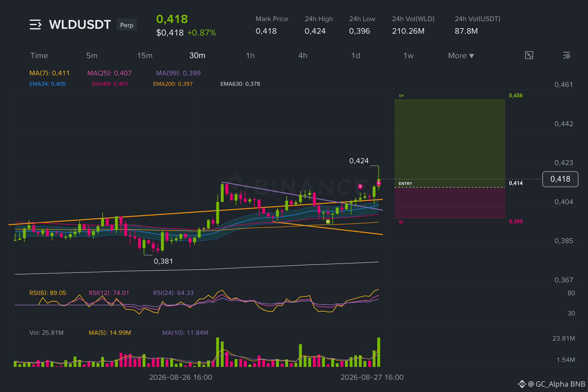Click the 24h Low value 0,396
Viewport: 588px width, 392px height.
(x=360, y=31)
